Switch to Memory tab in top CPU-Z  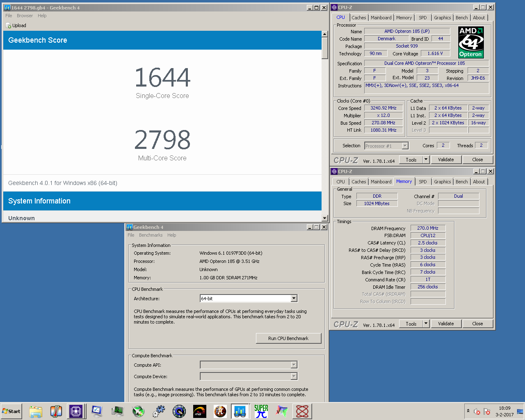tap(404, 18)
